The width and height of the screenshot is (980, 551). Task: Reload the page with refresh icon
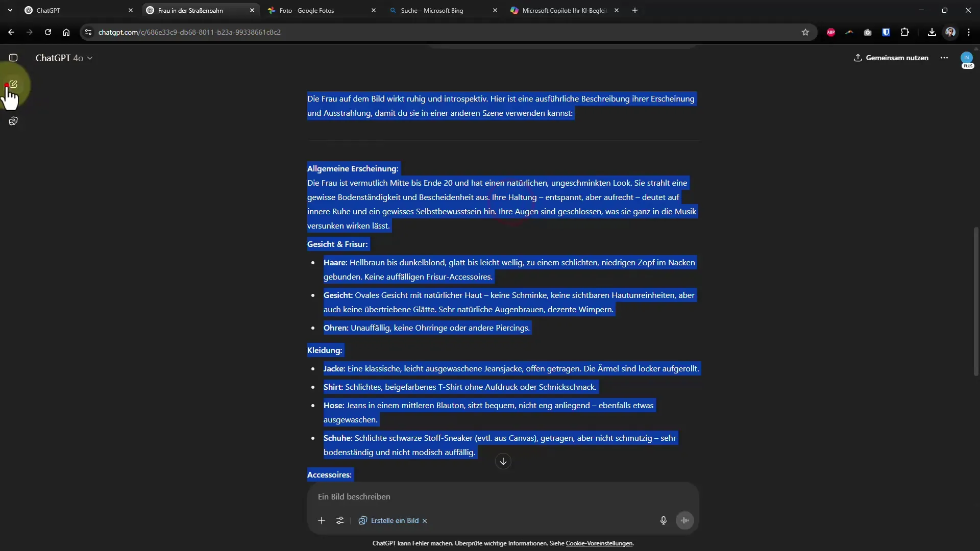click(48, 32)
